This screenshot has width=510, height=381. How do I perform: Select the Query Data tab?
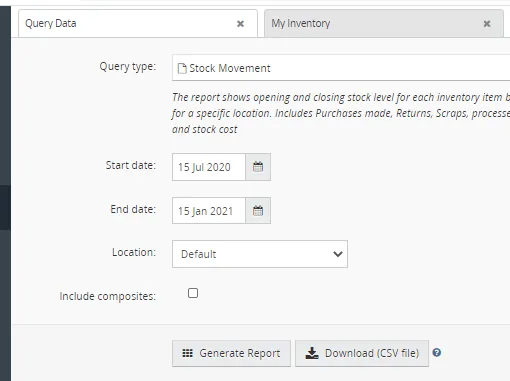[x=138, y=23]
